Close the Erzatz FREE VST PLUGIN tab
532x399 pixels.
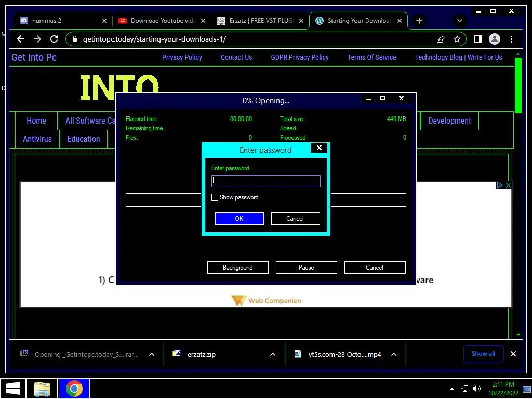[x=301, y=21]
